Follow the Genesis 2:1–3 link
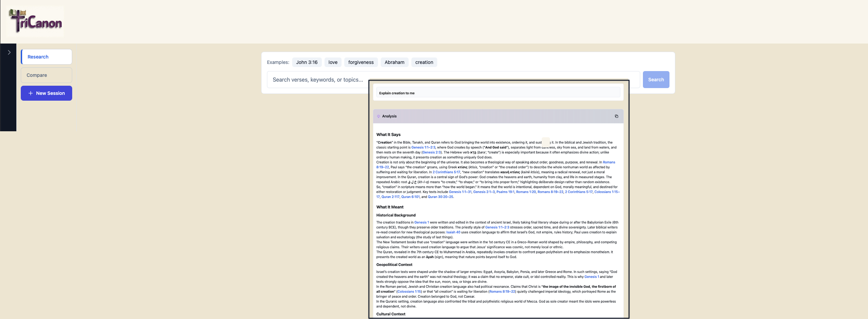Screen dimensions: 868x319 (484, 192)
